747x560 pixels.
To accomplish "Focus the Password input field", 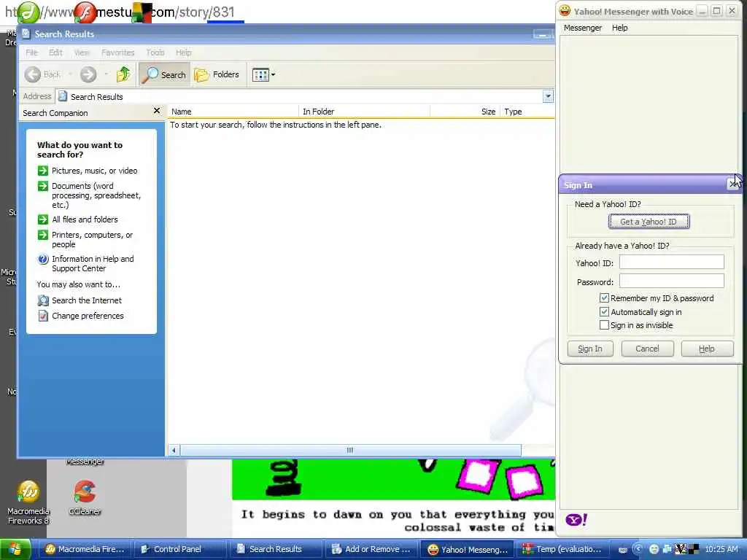I will click(x=671, y=281).
